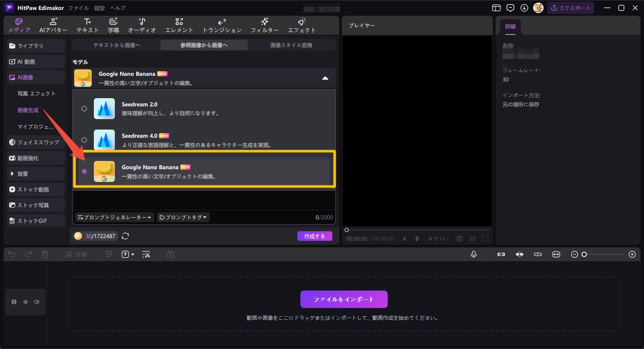Screen dimensions: 644x349
Task: Select the Seedream 2.0 radio button
Action: 84,109
